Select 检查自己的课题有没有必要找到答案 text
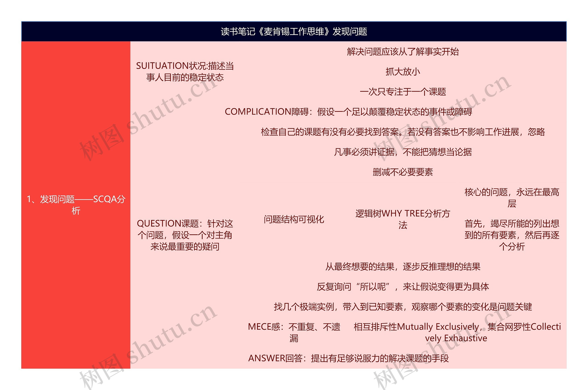This screenshot has height=390, width=588. click(403, 132)
